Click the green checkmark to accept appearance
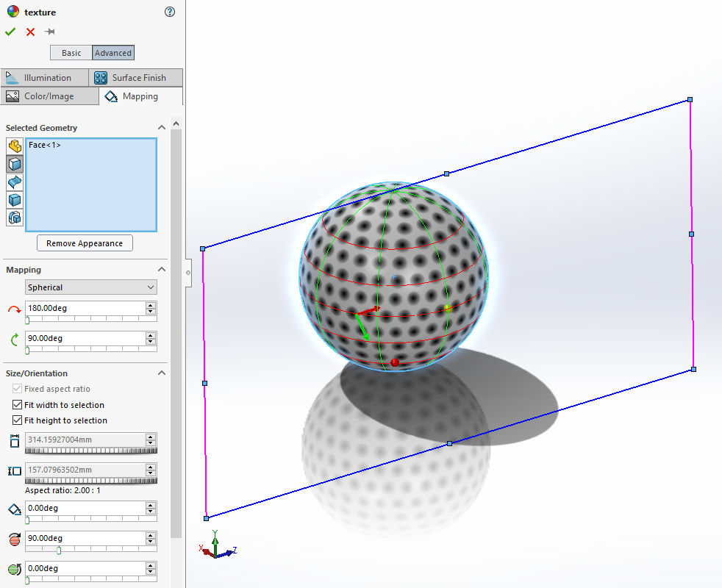This screenshot has width=722, height=588. point(10,32)
